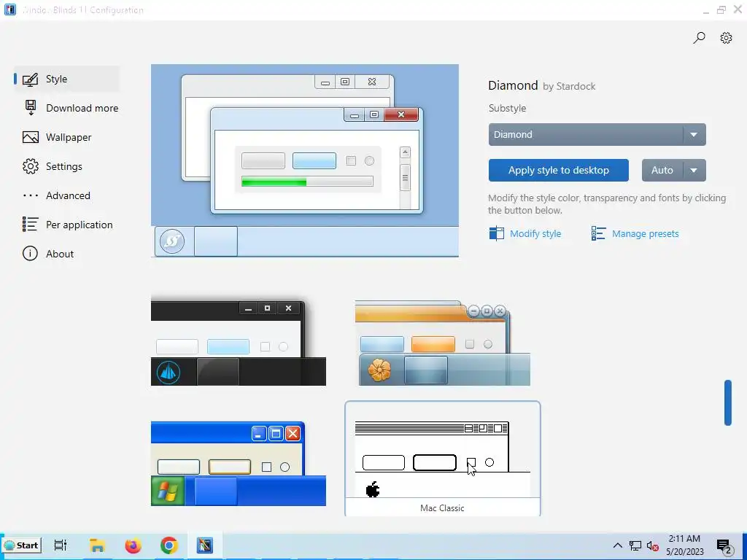Screen dimensions: 747x560
Task: Click the Auto button
Action: (x=662, y=171)
